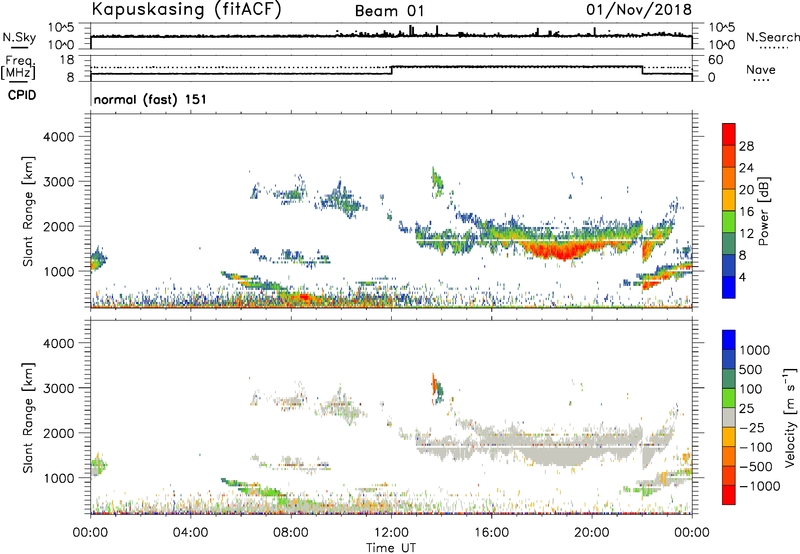Click the 'Kapuskasing (fitACF)' plot title
Screen dimensions: 800x554
click(x=186, y=9)
